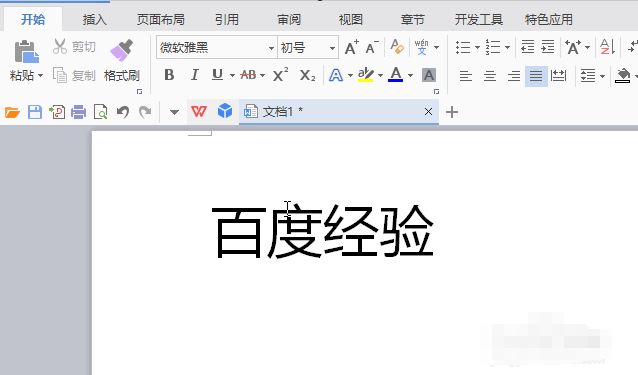This screenshot has width=638, height=375.
Task: Expand underline style dropdown arrow
Action: coord(232,76)
